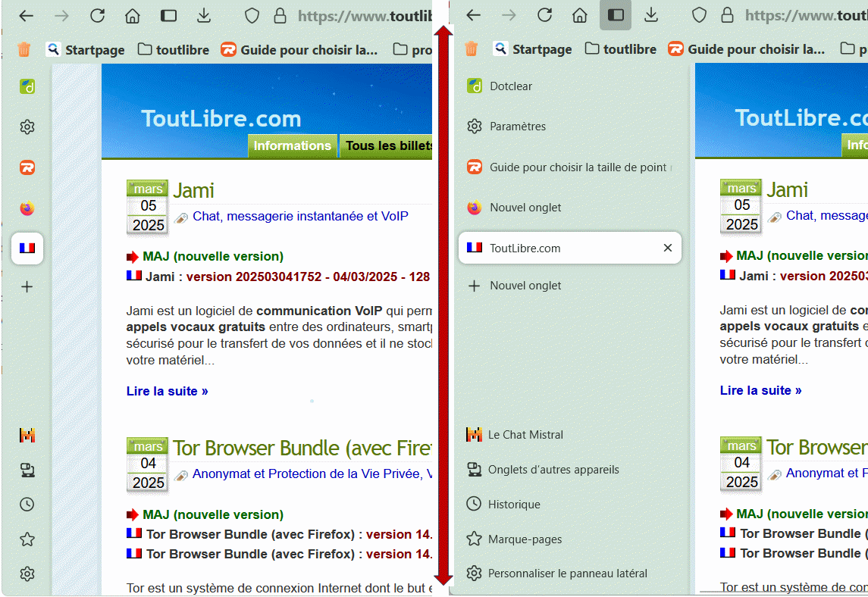This screenshot has width=868, height=597.
Task: Open downloads in the right window toolbar
Action: point(651,15)
